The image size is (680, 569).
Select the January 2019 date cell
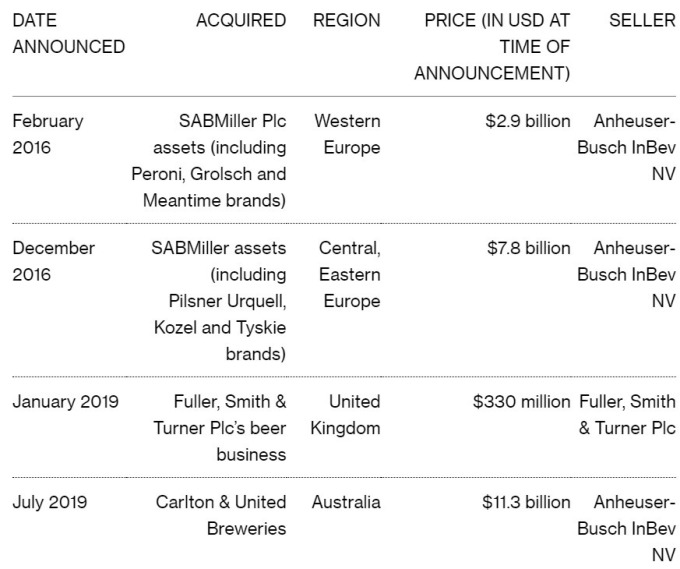[x=65, y=402]
